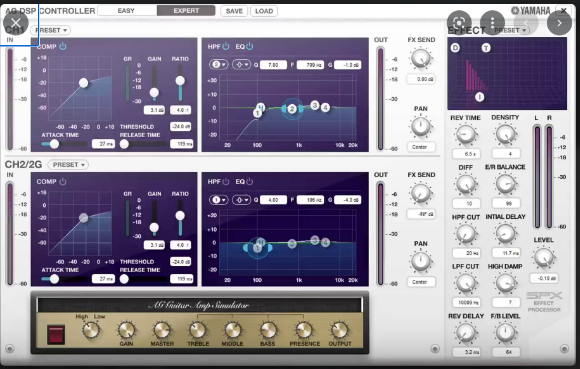Open the CH1 EQ filter type dropdown
The width and height of the screenshot is (580, 369).
click(242, 65)
